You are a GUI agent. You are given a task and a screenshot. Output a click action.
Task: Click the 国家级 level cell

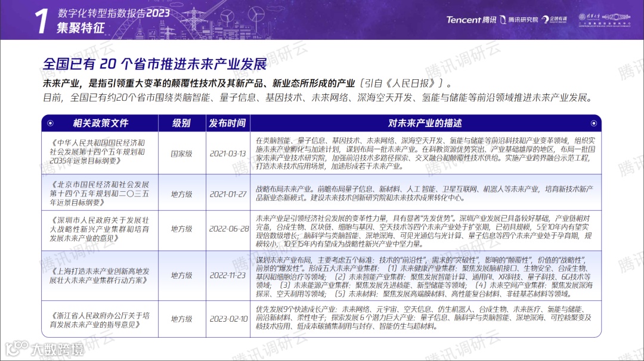coord(181,154)
